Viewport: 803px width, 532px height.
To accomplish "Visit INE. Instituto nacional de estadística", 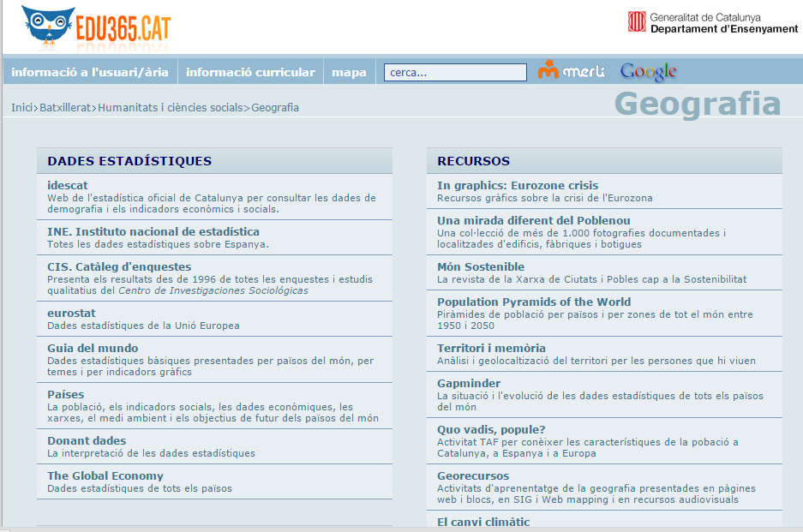I will pos(153,231).
